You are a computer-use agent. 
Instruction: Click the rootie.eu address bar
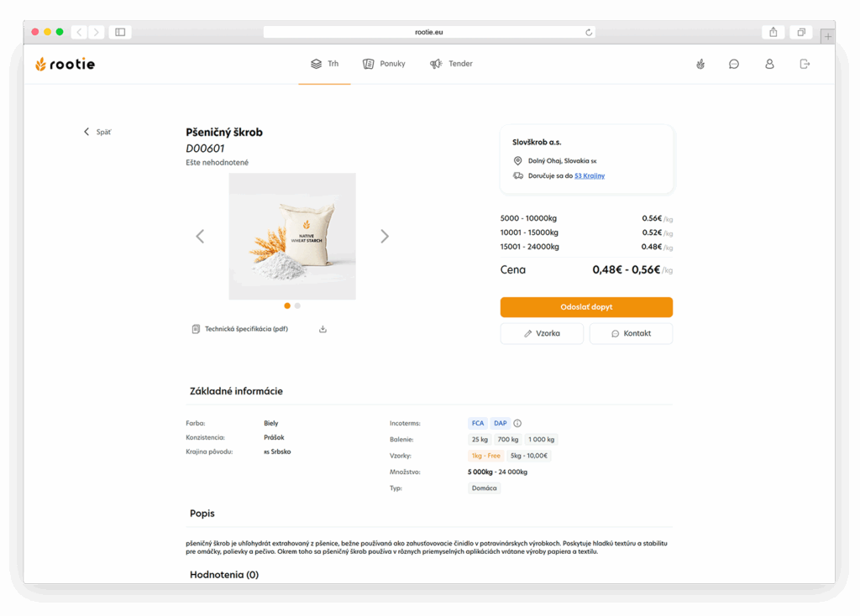pyautogui.click(x=430, y=31)
